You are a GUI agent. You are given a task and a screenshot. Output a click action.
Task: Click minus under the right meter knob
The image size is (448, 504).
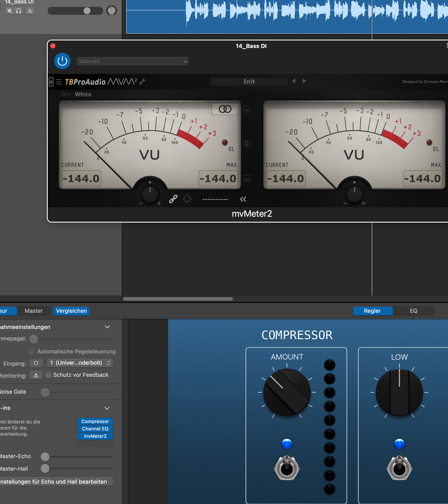tap(345, 204)
